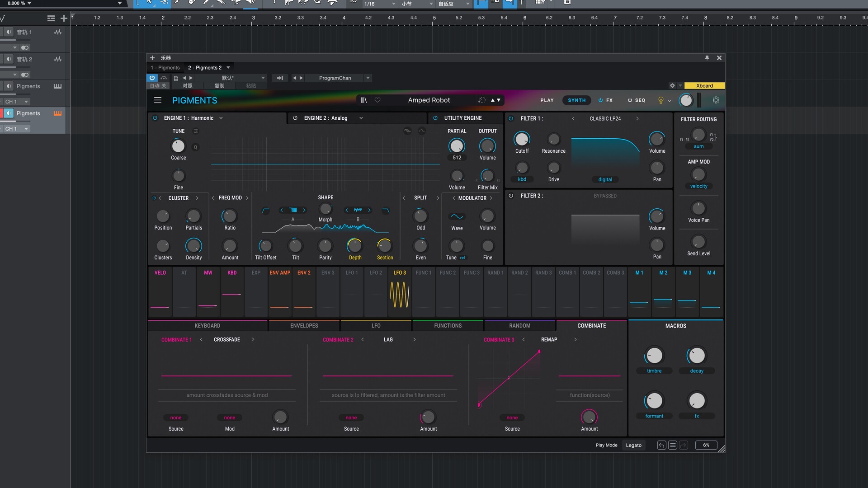
Task: Toggle FX section power
Action: pos(600,100)
